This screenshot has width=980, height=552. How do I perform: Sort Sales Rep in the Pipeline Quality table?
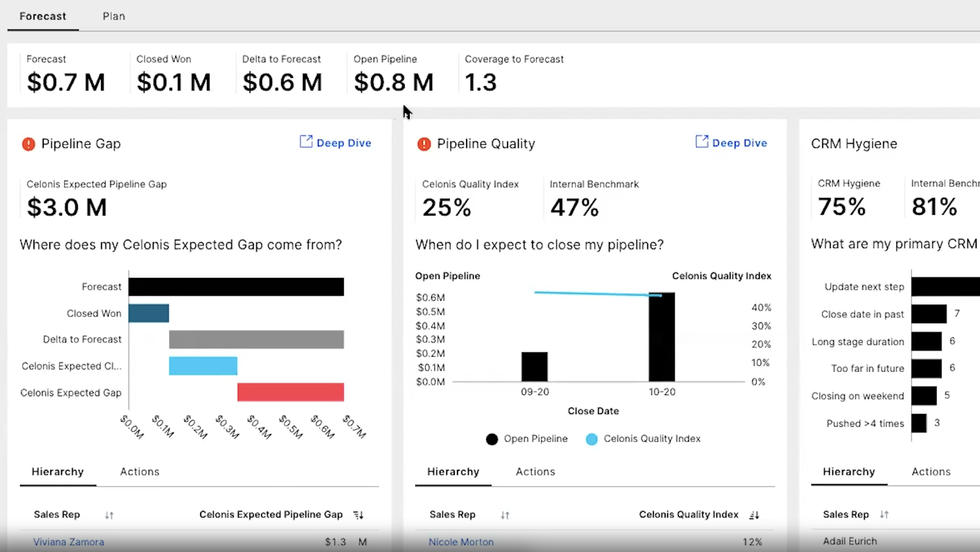(505, 515)
